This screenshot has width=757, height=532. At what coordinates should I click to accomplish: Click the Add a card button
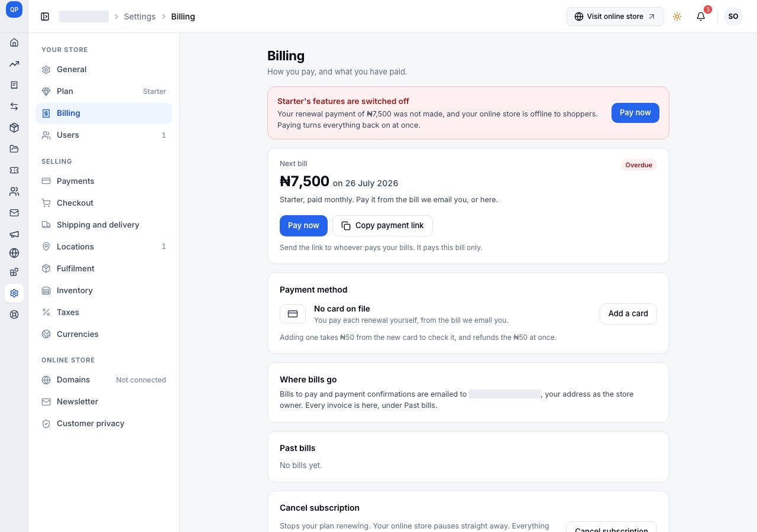628,314
